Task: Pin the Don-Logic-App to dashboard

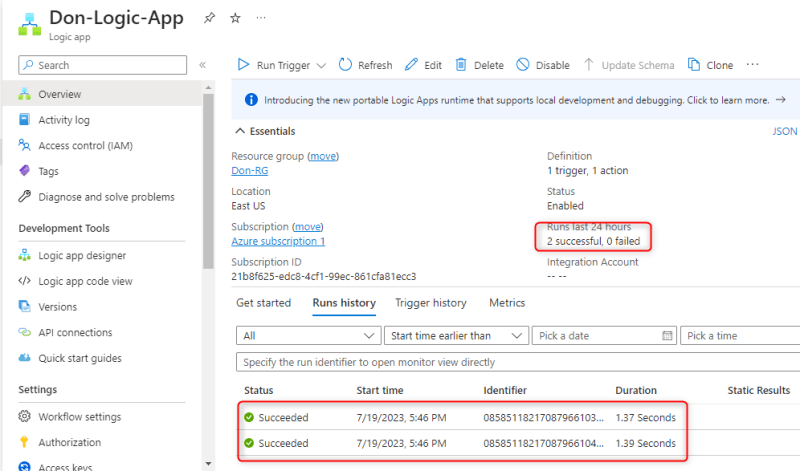Action: (209, 18)
